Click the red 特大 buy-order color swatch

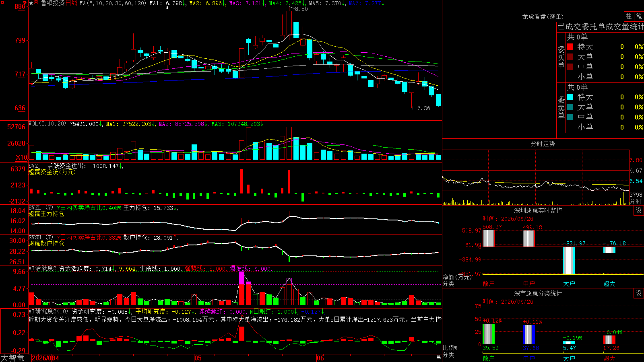click(x=570, y=47)
